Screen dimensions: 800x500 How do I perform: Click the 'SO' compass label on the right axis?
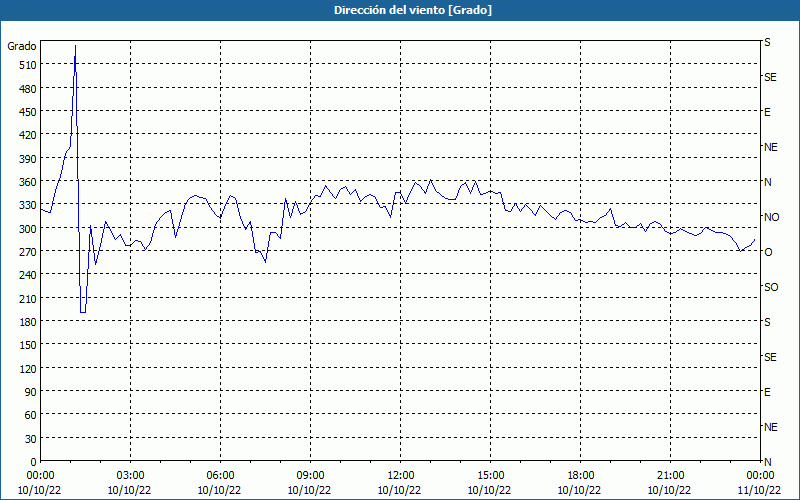(x=771, y=287)
